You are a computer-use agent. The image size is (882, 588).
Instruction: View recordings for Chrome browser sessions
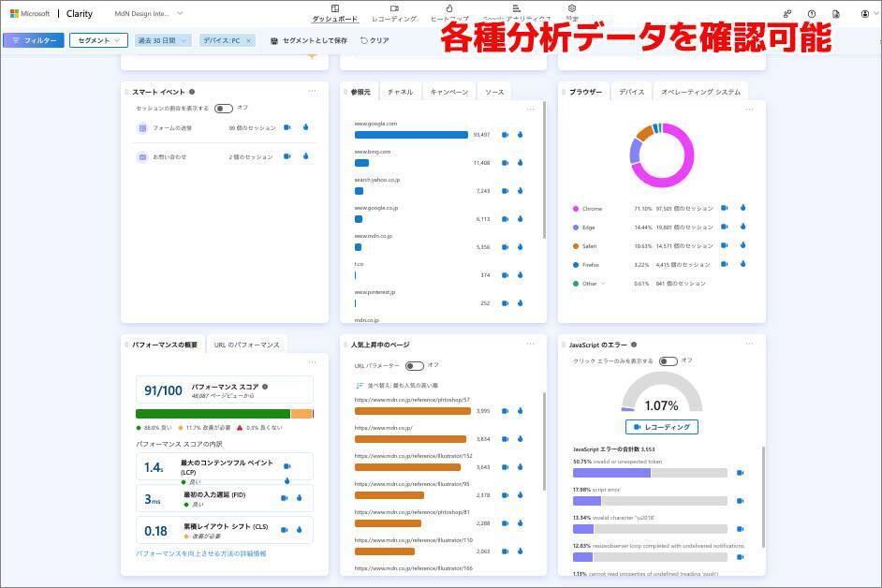pyautogui.click(x=725, y=208)
